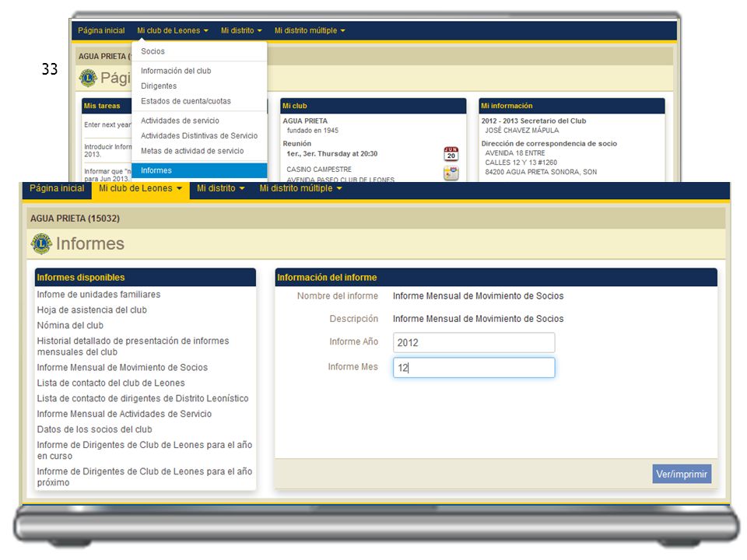Expand the Mi distrito menu in the Informes window

pos(220,188)
